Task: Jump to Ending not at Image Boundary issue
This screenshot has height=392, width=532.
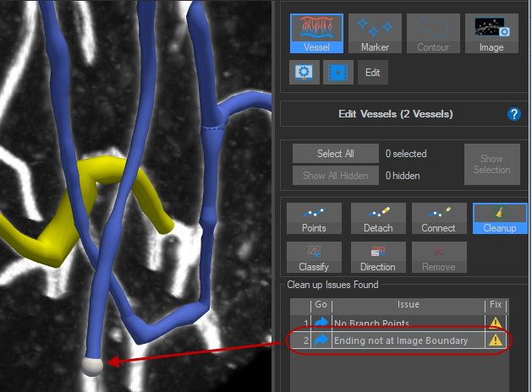Action: [321, 340]
